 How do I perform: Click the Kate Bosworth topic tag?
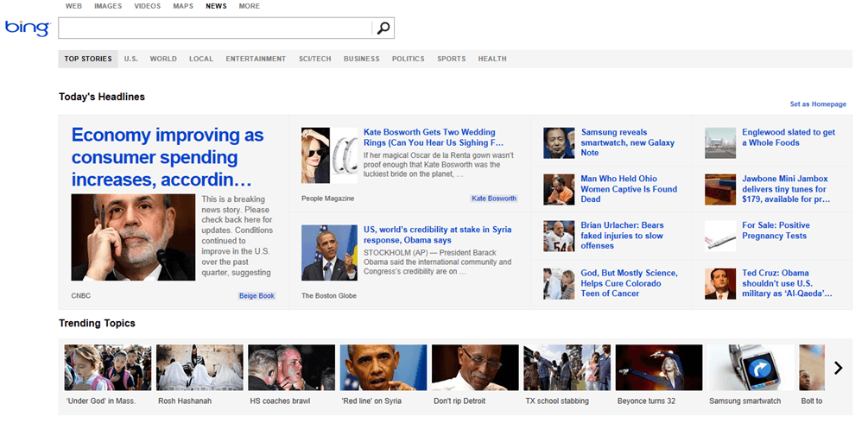[494, 199]
